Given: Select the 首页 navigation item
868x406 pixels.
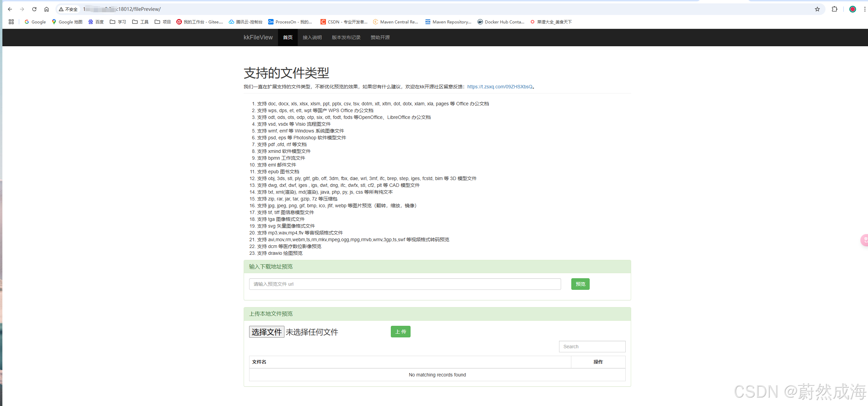Looking at the screenshot, I should pos(287,37).
